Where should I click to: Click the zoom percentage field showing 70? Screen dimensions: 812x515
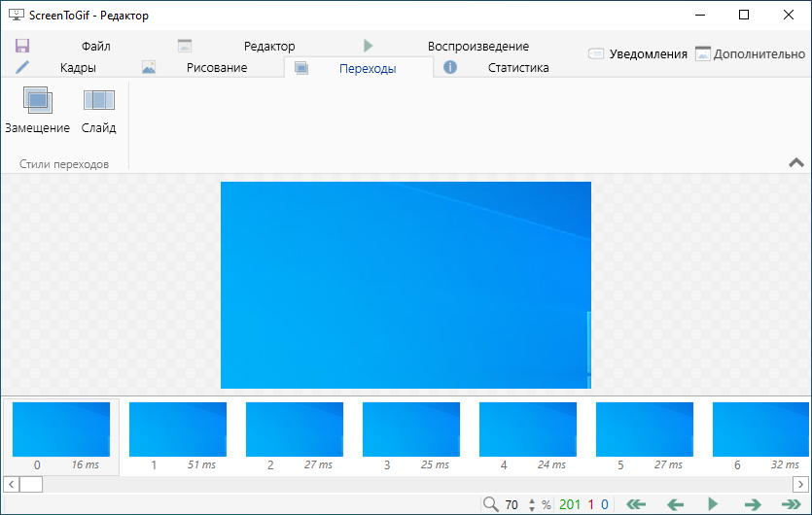click(512, 504)
